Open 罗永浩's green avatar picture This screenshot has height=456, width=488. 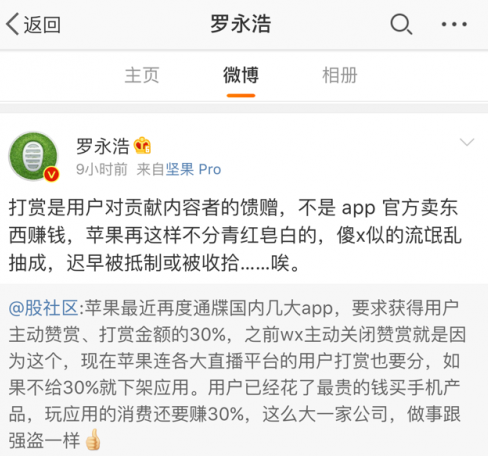pyautogui.click(x=33, y=156)
